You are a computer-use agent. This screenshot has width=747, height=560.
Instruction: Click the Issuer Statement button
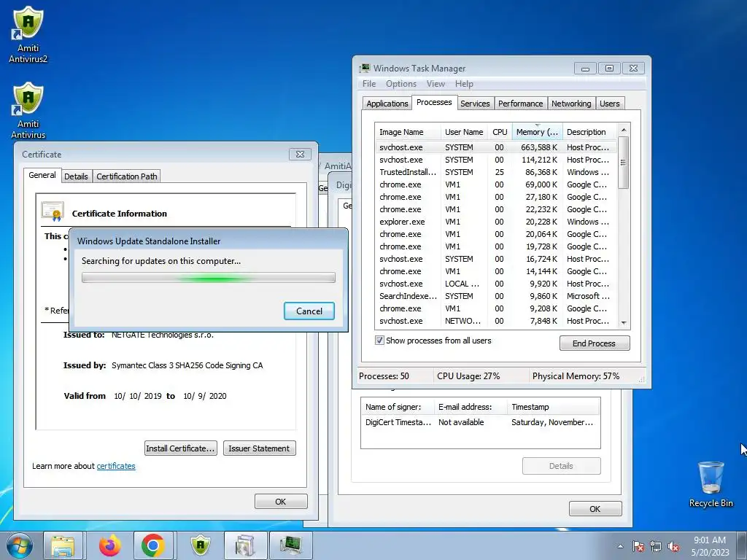click(259, 448)
